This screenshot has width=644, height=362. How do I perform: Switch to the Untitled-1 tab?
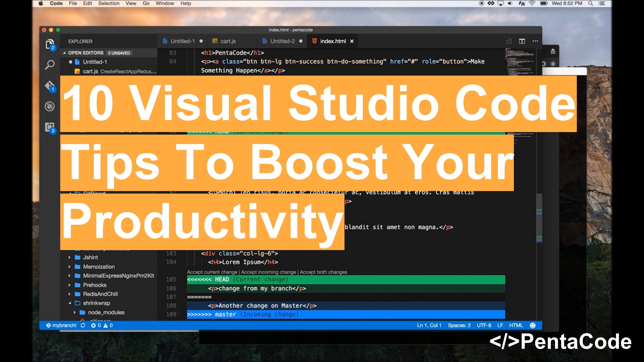tap(183, 41)
